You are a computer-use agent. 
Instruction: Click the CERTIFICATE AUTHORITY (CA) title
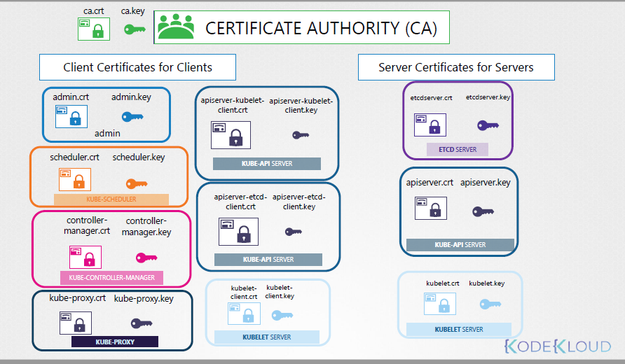[x=322, y=28]
